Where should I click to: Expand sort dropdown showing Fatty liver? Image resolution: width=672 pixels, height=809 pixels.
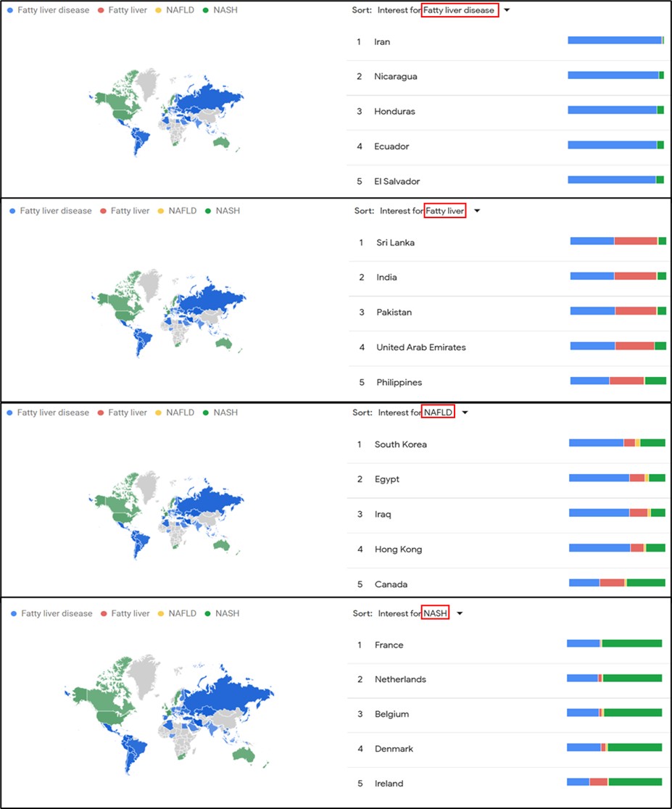coord(477,212)
